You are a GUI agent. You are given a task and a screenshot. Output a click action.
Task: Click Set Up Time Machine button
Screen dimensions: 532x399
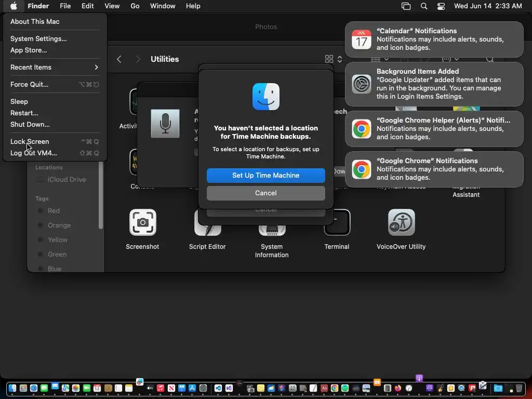point(266,176)
